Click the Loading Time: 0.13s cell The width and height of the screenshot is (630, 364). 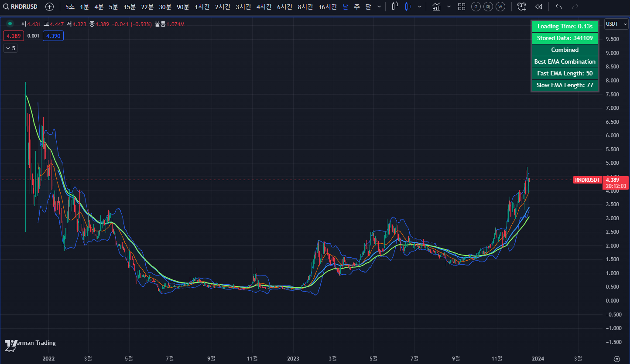(x=565, y=26)
